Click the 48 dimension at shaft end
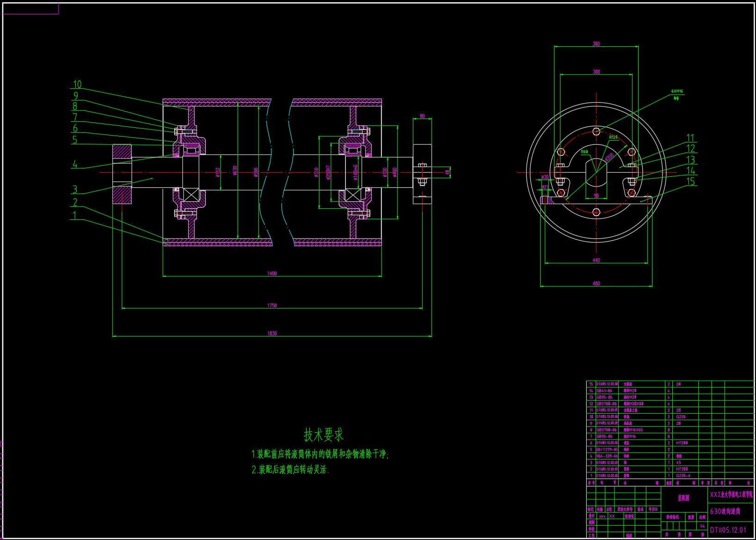Screen dimensions: 756x540 pos(448,172)
